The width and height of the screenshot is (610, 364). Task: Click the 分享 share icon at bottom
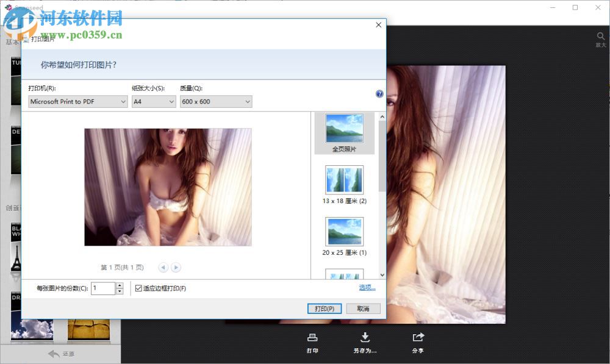pyautogui.click(x=418, y=337)
